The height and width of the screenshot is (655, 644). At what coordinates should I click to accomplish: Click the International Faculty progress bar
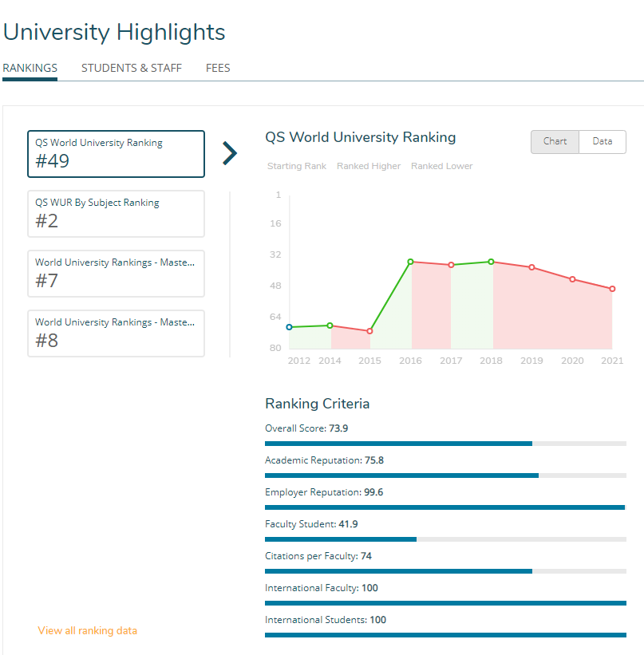(x=445, y=603)
